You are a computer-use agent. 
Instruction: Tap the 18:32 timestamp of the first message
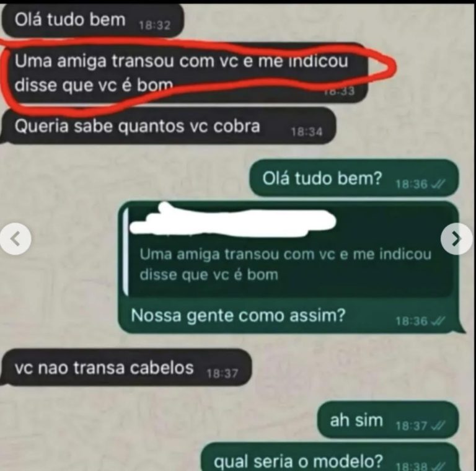coord(154,25)
